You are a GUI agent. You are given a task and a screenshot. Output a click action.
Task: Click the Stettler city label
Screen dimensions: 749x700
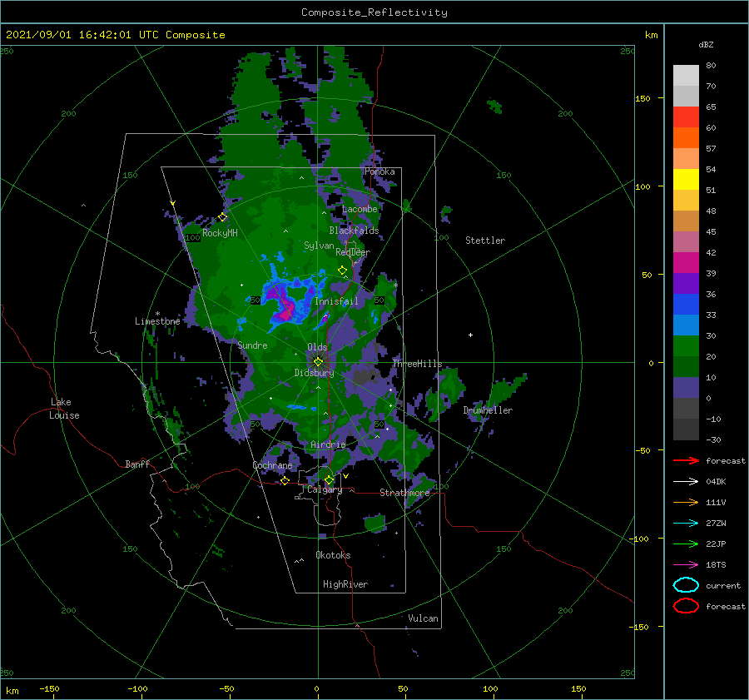pyautogui.click(x=485, y=241)
